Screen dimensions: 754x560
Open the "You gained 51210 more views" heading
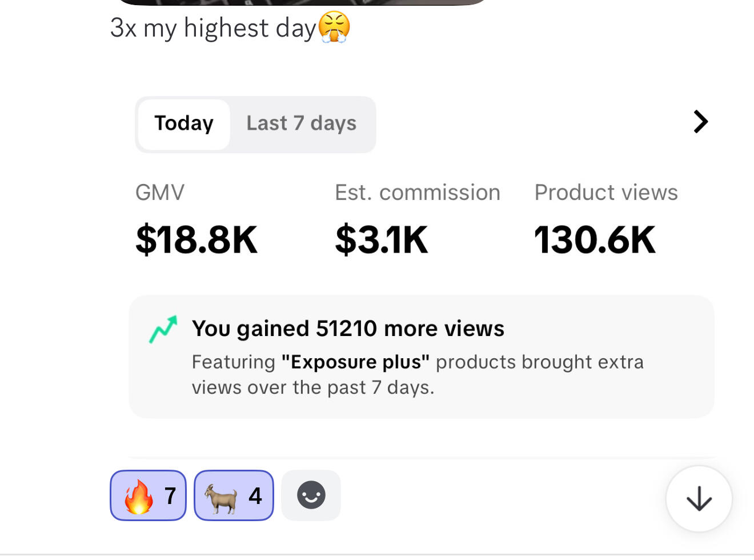point(348,329)
